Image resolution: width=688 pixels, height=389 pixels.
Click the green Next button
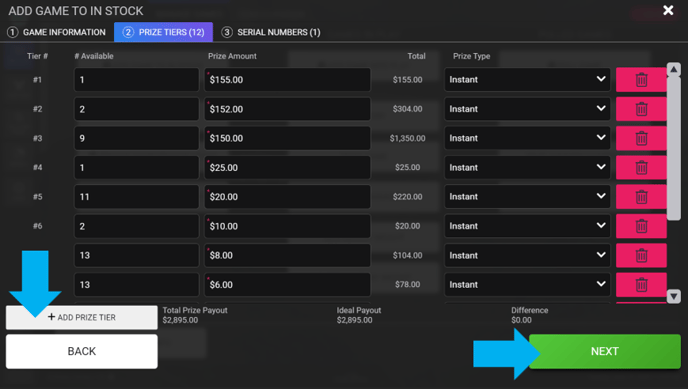[605, 351]
